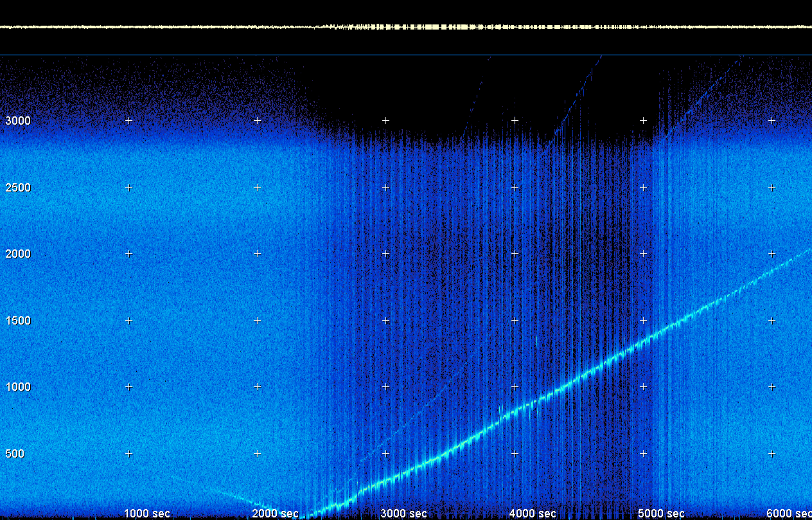Click the 1000 frequency axis label
This screenshot has height=520, width=812.
pyautogui.click(x=18, y=387)
